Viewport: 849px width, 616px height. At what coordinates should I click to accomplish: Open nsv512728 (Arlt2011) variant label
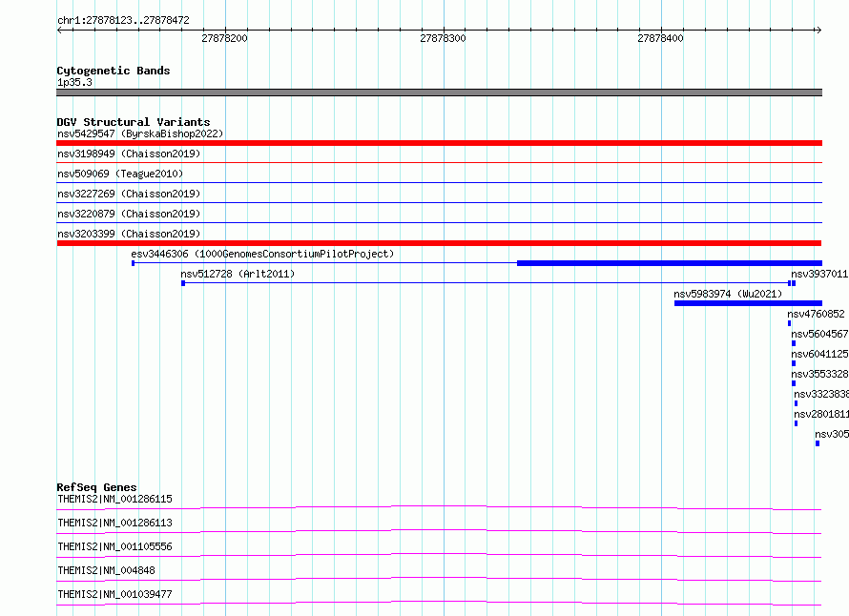[x=238, y=274]
